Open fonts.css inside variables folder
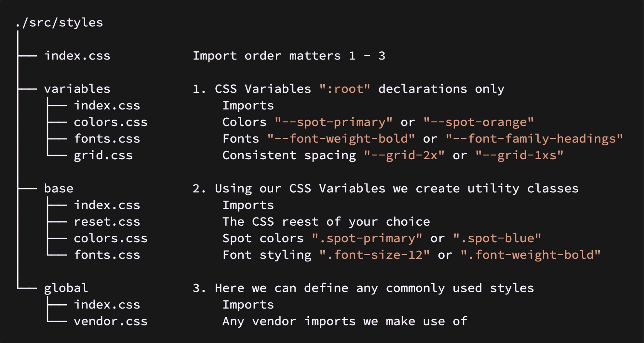Screen dimensions: 644x343 click(107, 139)
